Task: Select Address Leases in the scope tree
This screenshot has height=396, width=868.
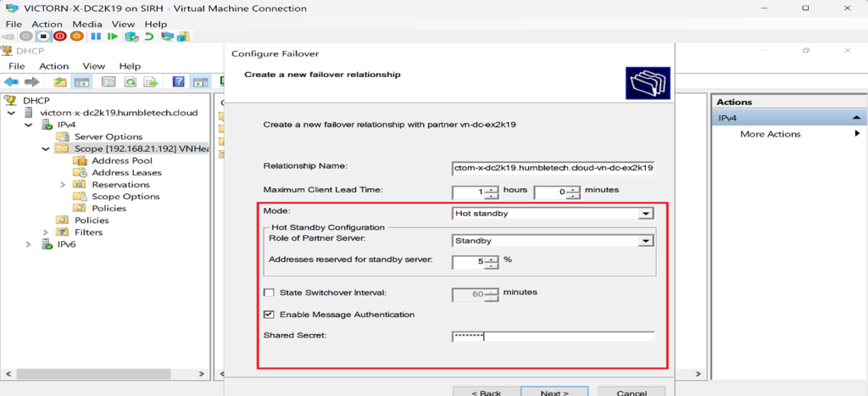Action: (x=126, y=172)
